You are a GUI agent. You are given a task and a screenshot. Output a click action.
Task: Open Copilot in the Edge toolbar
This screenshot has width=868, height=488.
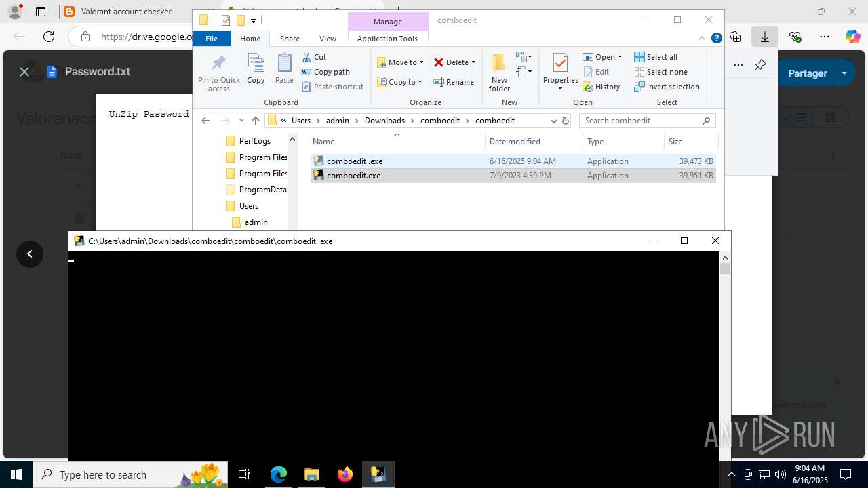(x=852, y=37)
